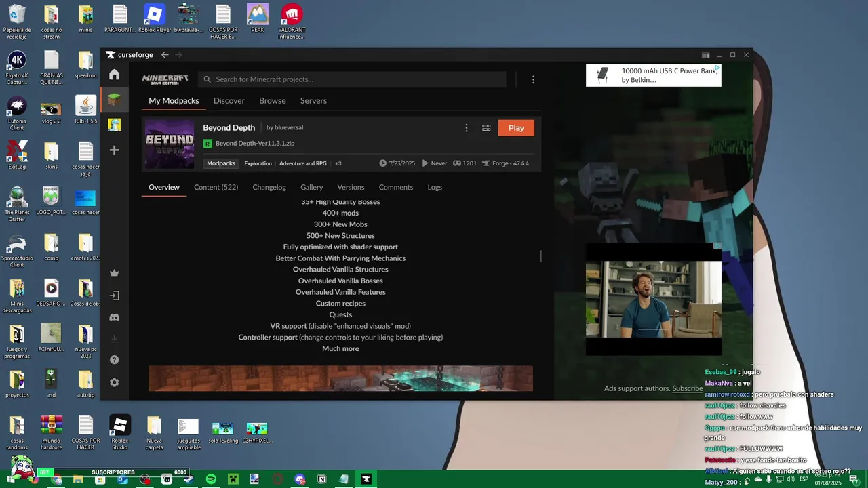This screenshot has height=488, width=868.
Task: Select the mundo hardcore desktop archive
Action: click(x=52, y=433)
